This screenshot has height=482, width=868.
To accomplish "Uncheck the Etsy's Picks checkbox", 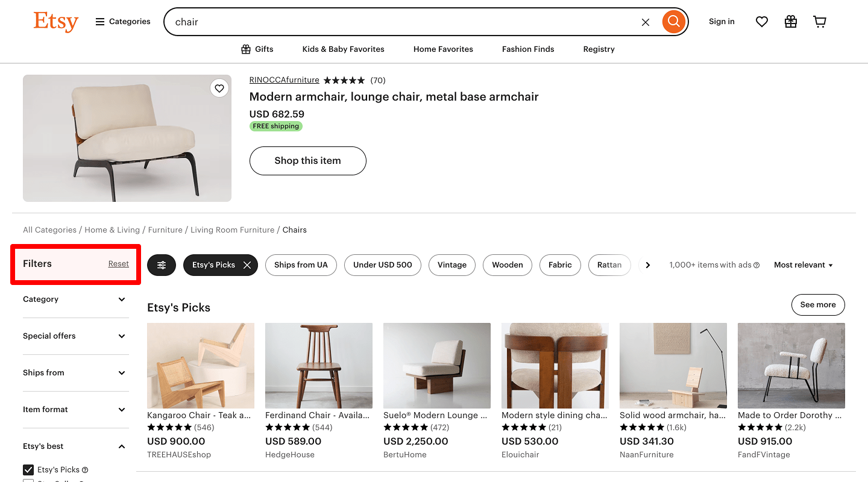I will coord(28,470).
